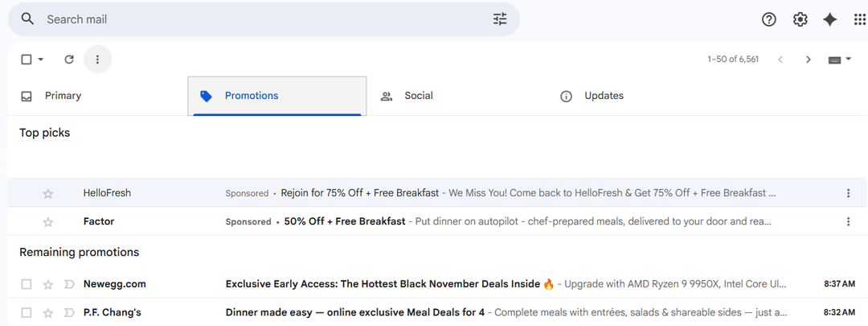Open search options filter icon
This screenshot has width=868, height=326.
(500, 19)
